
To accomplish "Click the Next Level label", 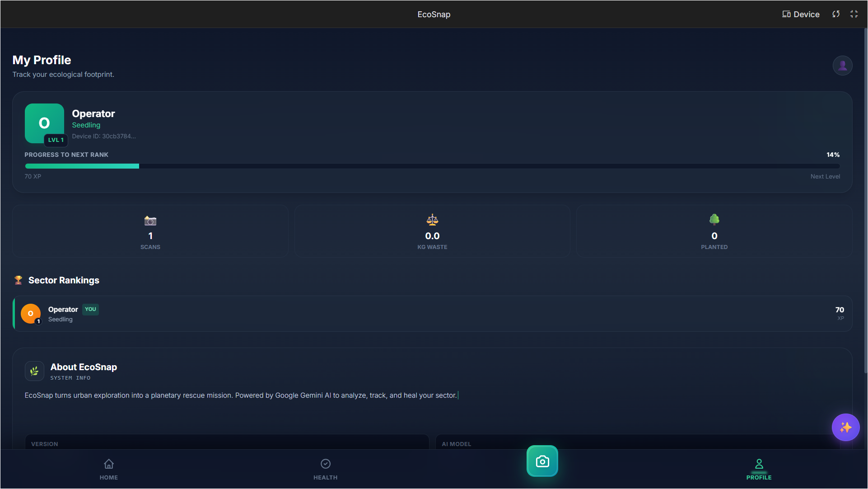I will (825, 177).
